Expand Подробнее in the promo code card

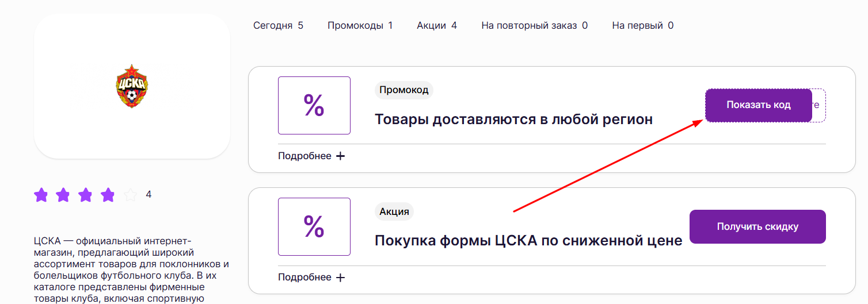click(311, 156)
